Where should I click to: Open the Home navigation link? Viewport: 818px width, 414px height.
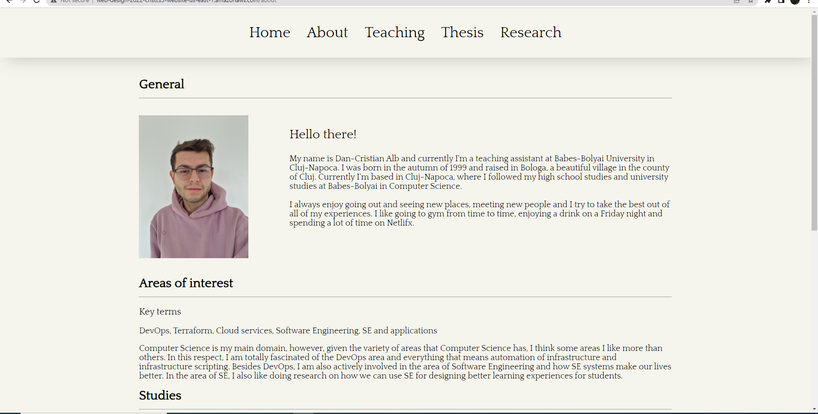tap(269, 32)
